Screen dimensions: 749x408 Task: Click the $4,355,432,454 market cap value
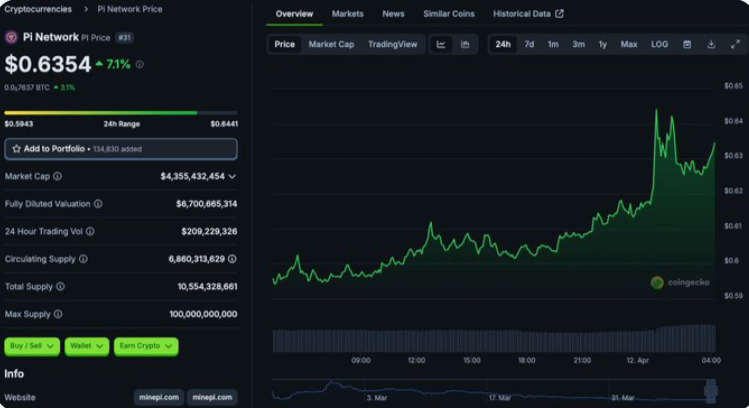[x=193, y=176]
